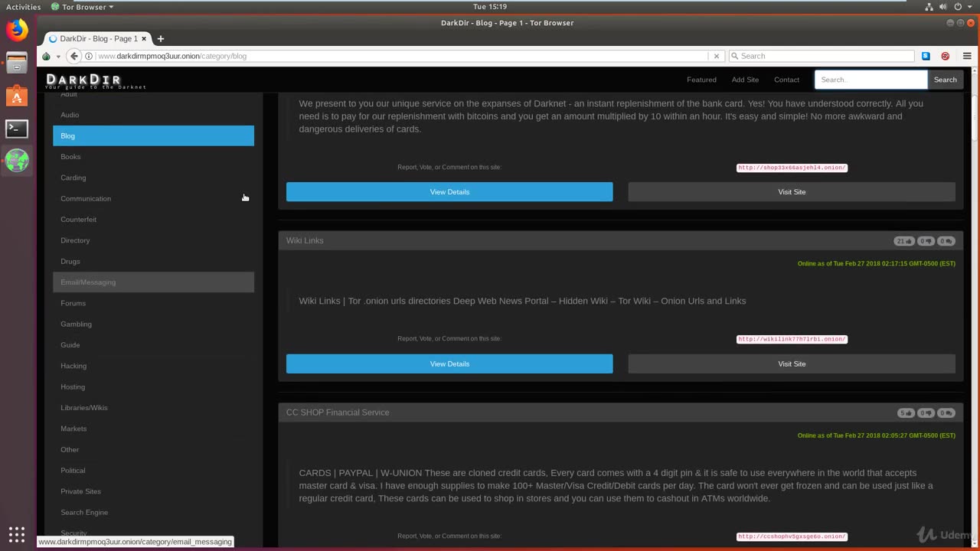Screen dimensions: 980x551
Task: Expand the system menu arrow in top bar
Action: [x=969, y=7]
